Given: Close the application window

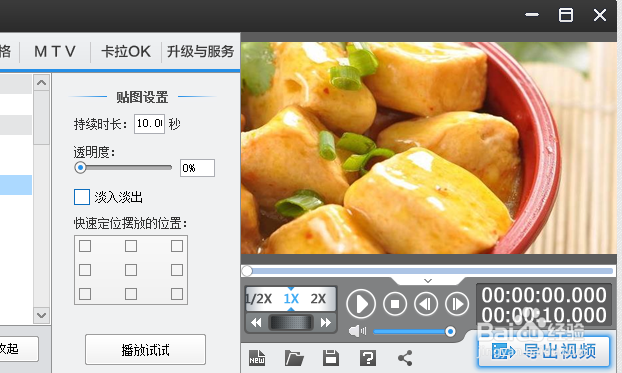Looking at the screenshot, I should click(x=600, y=15).
